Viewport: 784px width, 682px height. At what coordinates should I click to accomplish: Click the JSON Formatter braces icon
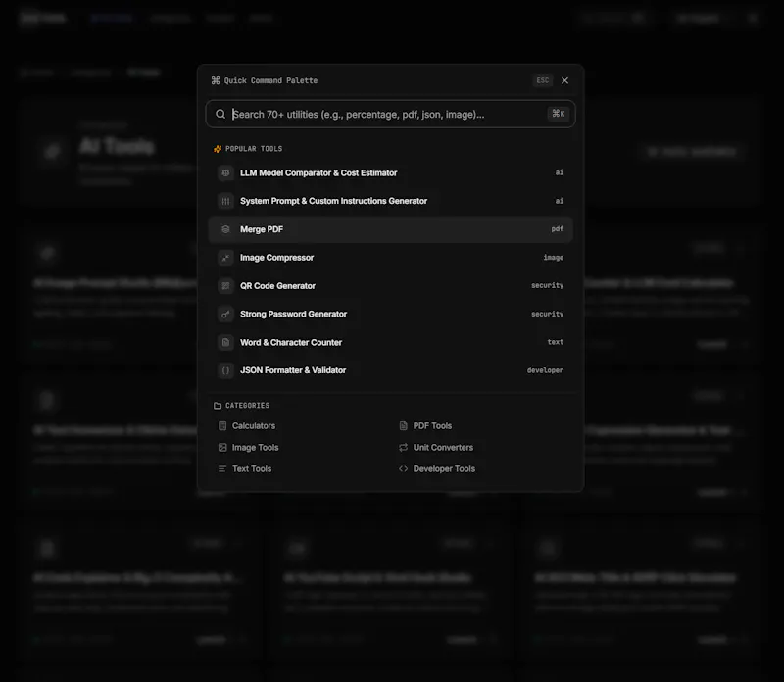(225, 370)
